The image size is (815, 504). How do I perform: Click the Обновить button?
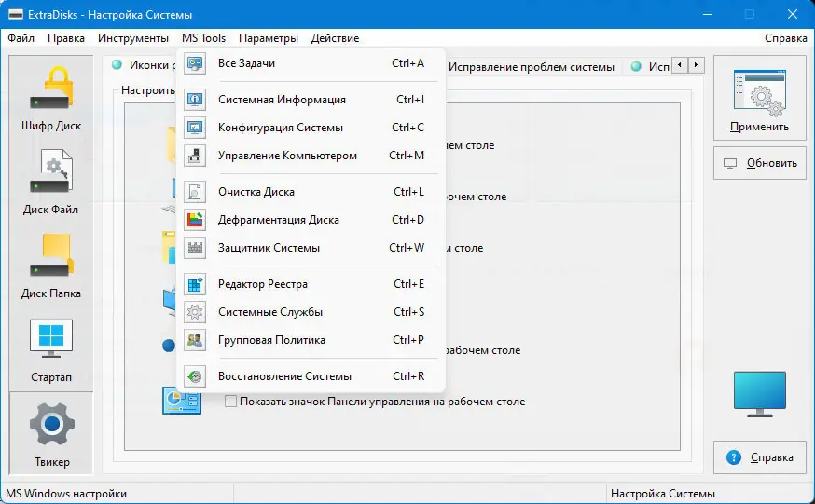coord(759,163)
